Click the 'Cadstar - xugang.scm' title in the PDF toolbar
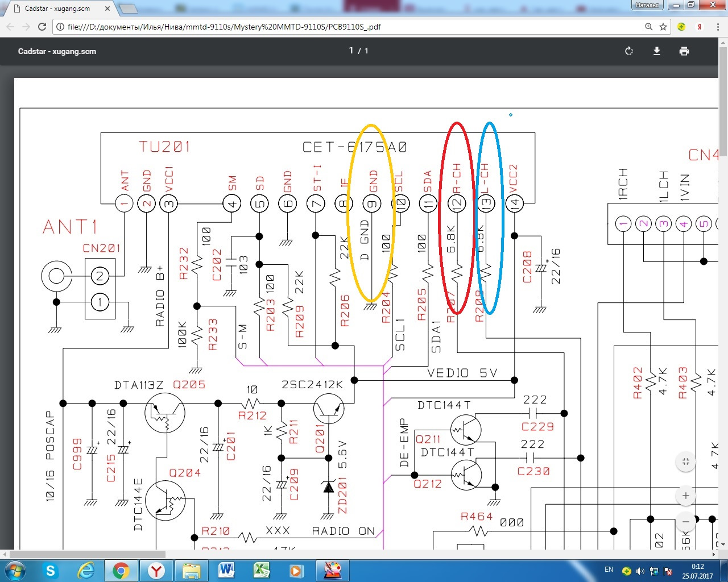Screen dimensions: 728x582 (57, 51)
